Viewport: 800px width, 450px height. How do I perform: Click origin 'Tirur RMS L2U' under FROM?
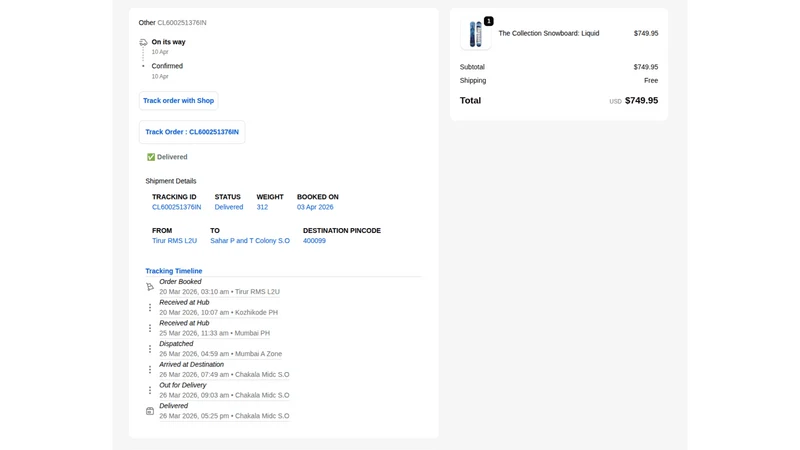coord(174,241)
